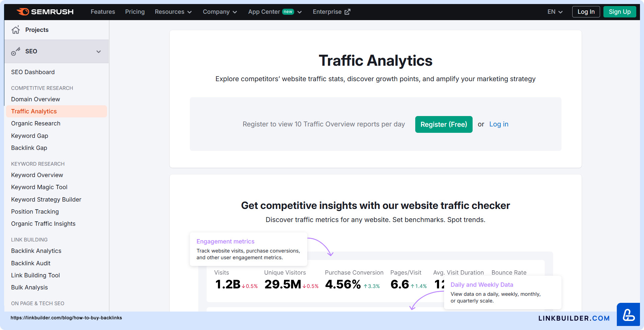Click the COMPETITIVE RESEARCH heading
This screenshot has width=644, height=330.
(x=42, y=88)
